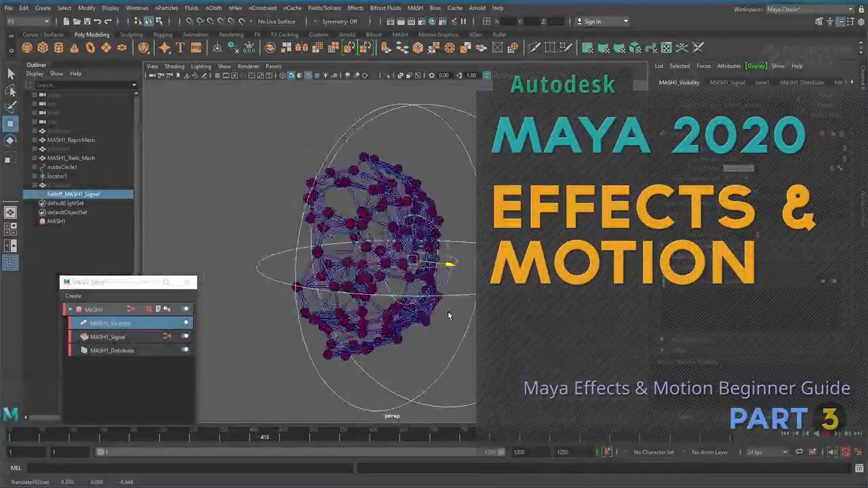The image size is (868, 488).
Task: Click the undo icon in status line
Action: point(98,21)
